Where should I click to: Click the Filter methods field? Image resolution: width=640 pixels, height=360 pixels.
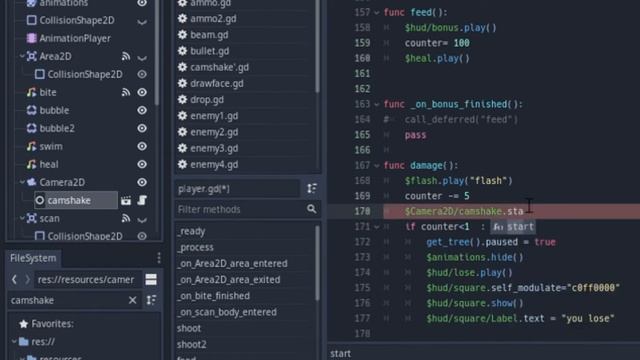pyautogui.click(x=247, y=209)
